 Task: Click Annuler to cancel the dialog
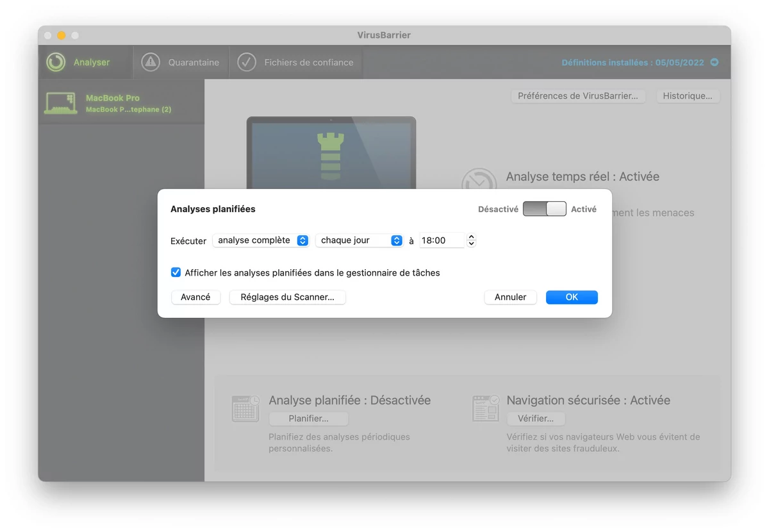pyautogui.click(x=510, y=297)
